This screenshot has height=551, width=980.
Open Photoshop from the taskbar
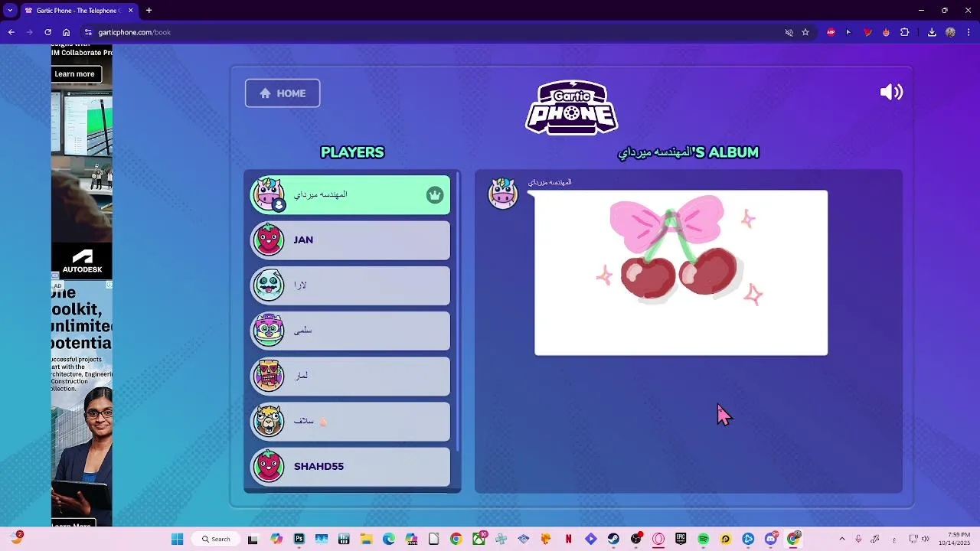click(x=299, y=540)
